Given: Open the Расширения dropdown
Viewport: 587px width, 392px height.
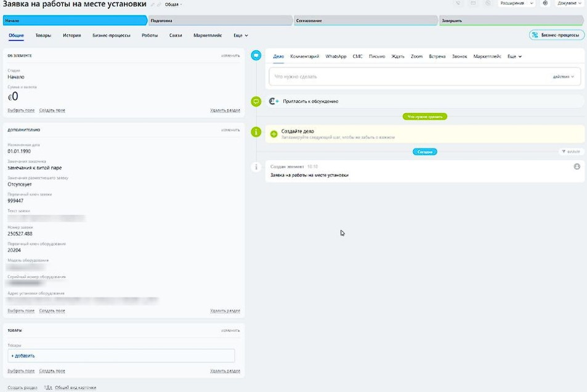Looking at the screenshot, I should [516, 3].
